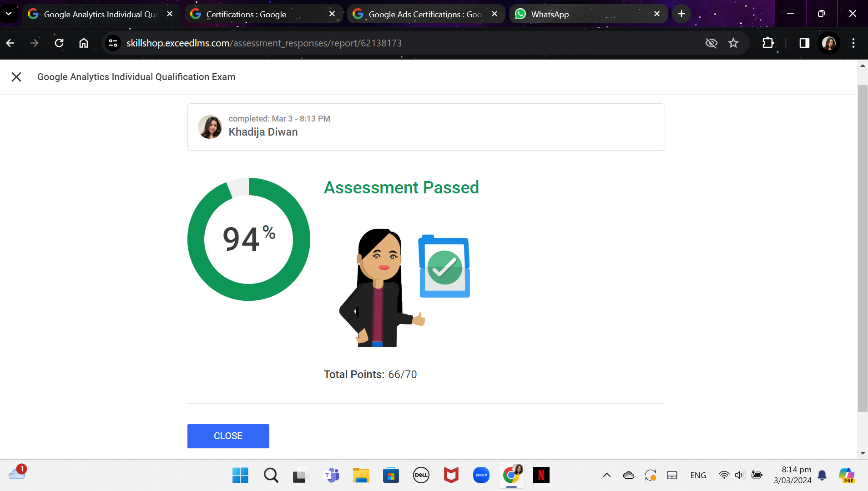868x491 pixels.
Task: Click the woman with clipboard illustration
Action: tap(404, 288)
